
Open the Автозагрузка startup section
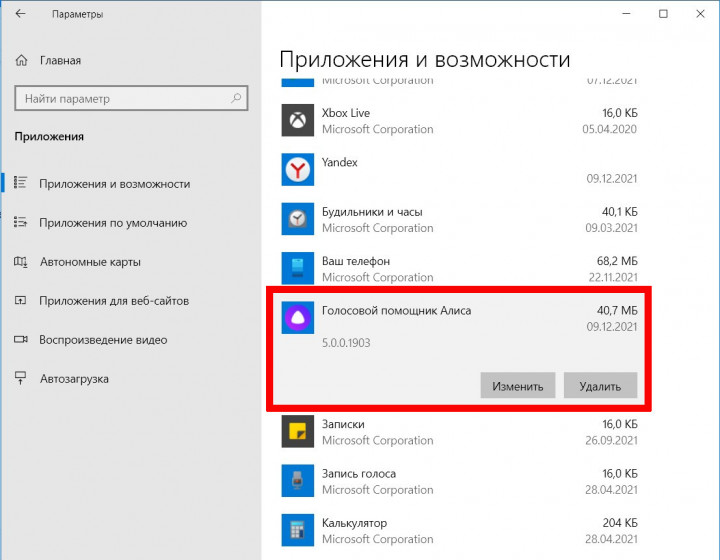coord(74,379)
